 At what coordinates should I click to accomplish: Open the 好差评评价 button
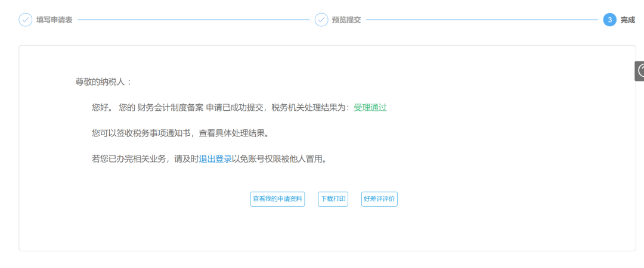click(x=379, y=200)
